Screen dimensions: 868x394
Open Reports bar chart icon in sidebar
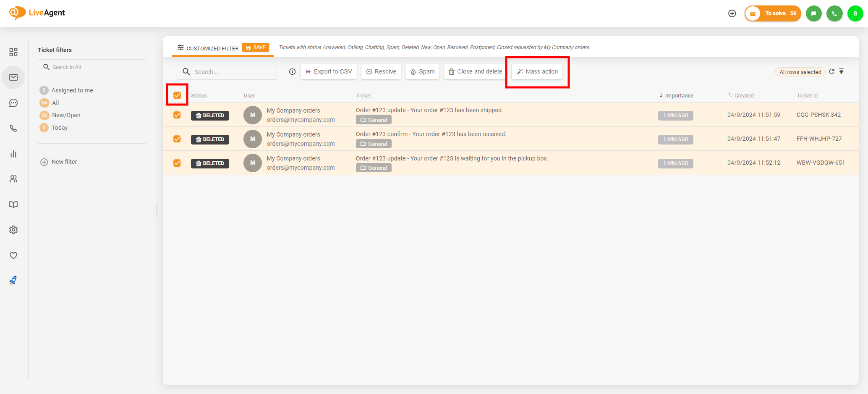tap(13, 154)
